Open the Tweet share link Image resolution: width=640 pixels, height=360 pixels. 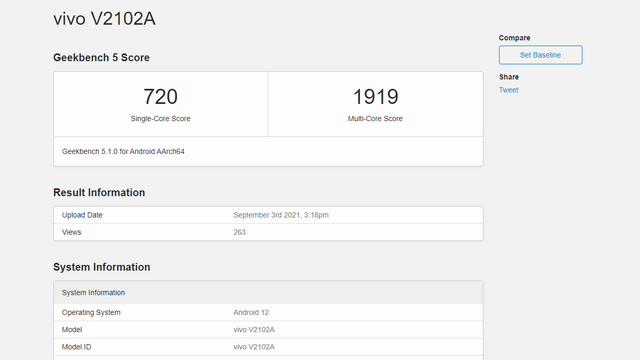click(x=508, y=90)
